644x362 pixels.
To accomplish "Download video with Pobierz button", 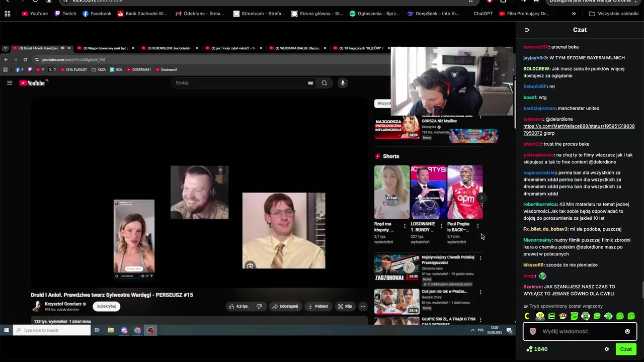I will (317, 306).
